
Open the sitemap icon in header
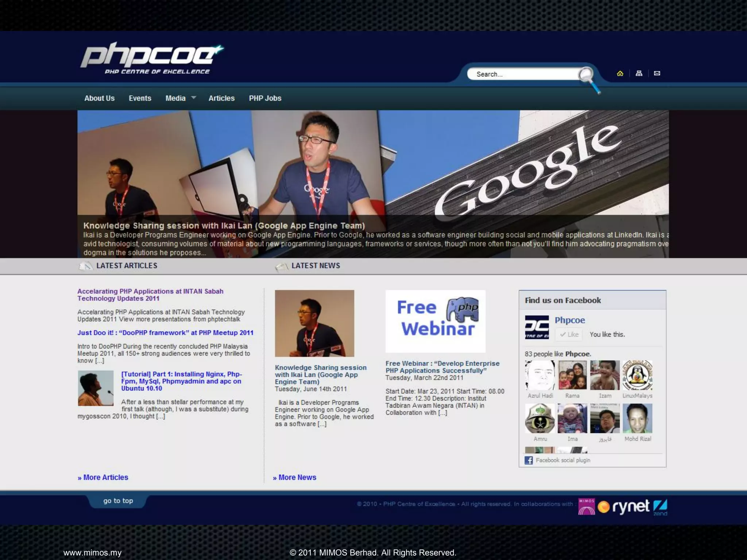pos(639,74)
